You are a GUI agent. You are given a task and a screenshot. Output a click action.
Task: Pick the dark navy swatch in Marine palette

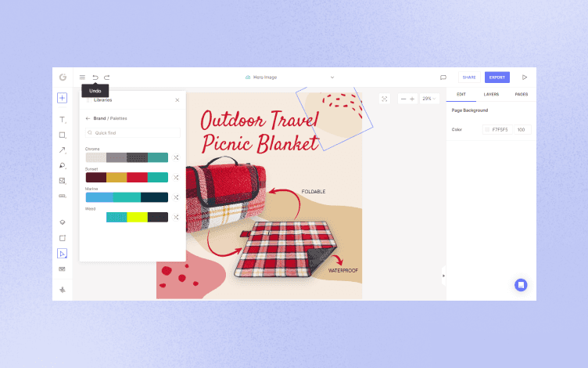coord(154,197)
